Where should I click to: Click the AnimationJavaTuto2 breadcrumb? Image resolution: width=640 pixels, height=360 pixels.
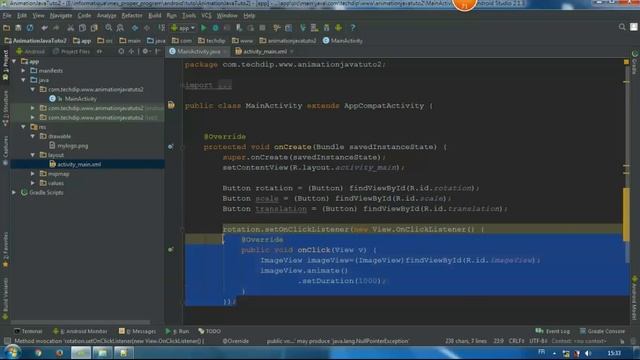35,41
